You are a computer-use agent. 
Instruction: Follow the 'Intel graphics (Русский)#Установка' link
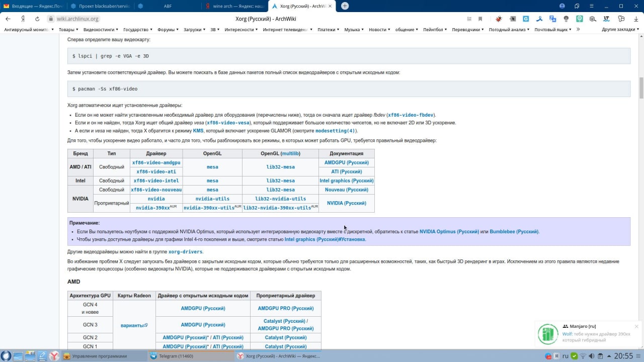coord(325,239)
